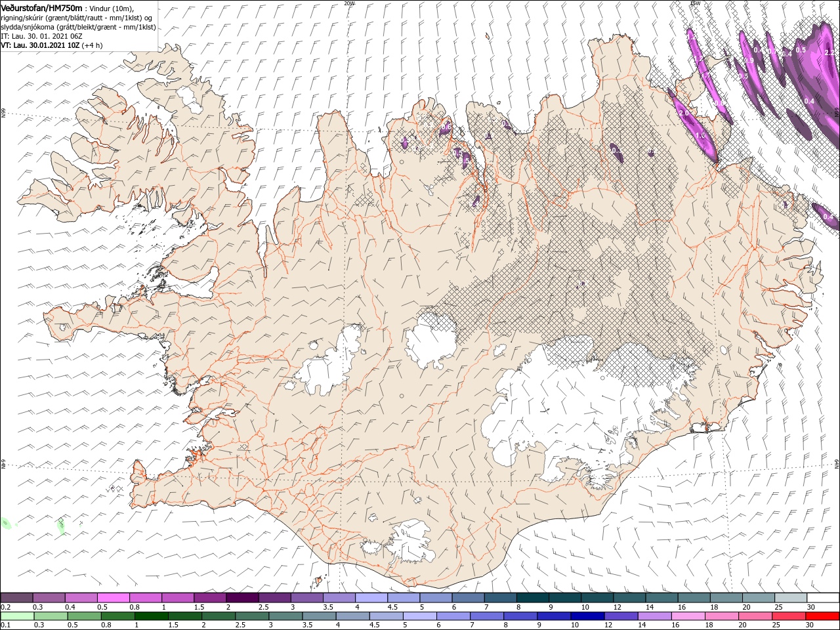Click the 'slydda/snjókoma' legend description line

tap(79, 26)
